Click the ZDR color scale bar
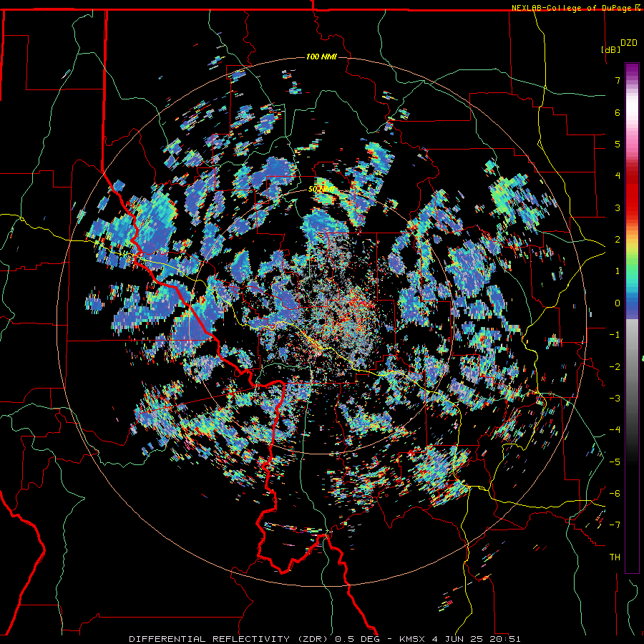Viewport: 644px width, 644px height. click(x=632, y=318)
